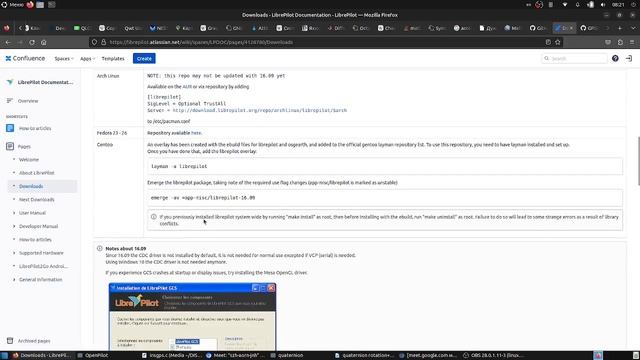Open the Spaces dropdown menu
This screenshot has height=360, width=640.
[64, 58]
